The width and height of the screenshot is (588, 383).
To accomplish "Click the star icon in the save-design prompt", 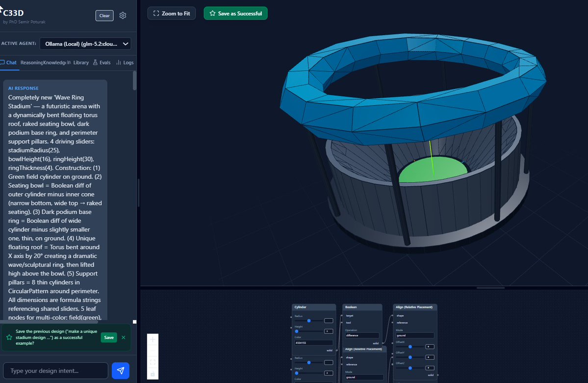I will coord(9,337).
